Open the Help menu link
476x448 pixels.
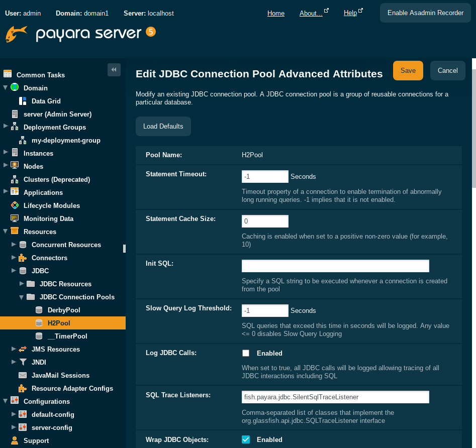point(351,13)
